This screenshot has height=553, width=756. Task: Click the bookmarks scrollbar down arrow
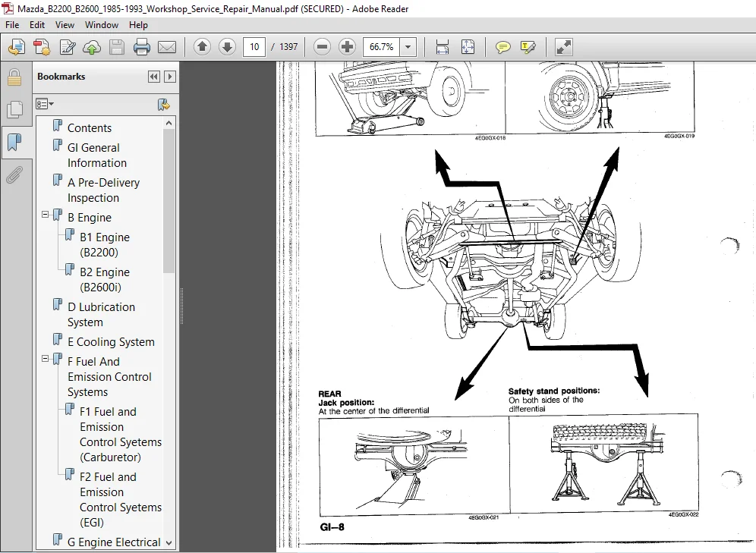coord(169,542)
